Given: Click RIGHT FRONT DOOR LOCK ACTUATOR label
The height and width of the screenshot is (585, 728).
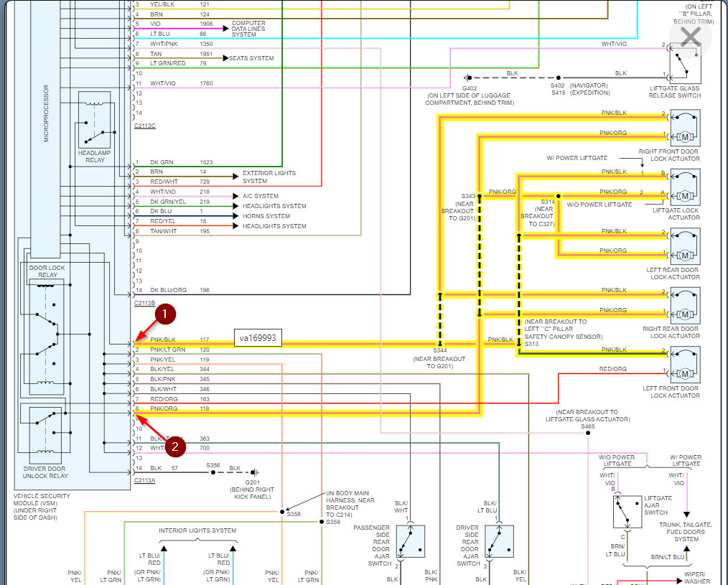Looking at the screenshot, I should 669,155.
